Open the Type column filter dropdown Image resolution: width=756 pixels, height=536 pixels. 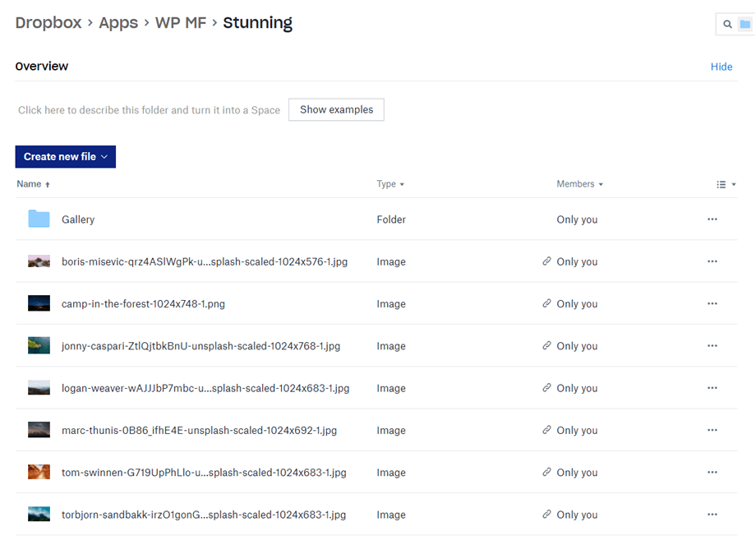pos(390,184)
